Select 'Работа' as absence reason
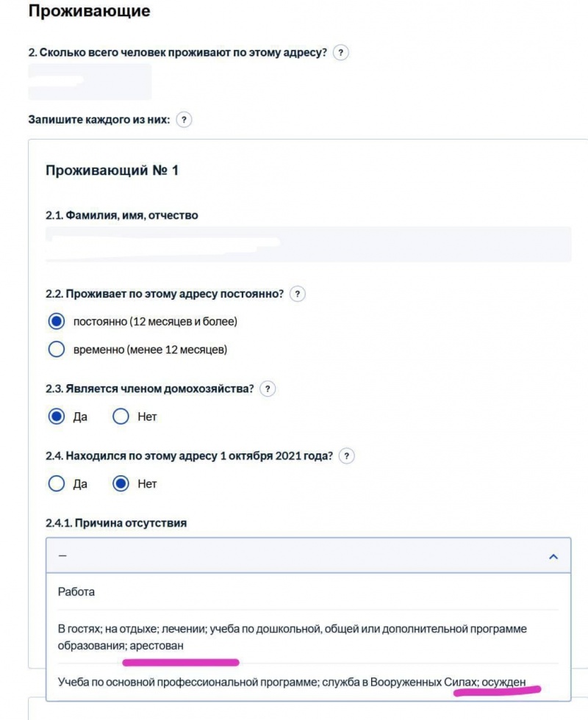Screen dimensions: 588x720 pos(308,592)
